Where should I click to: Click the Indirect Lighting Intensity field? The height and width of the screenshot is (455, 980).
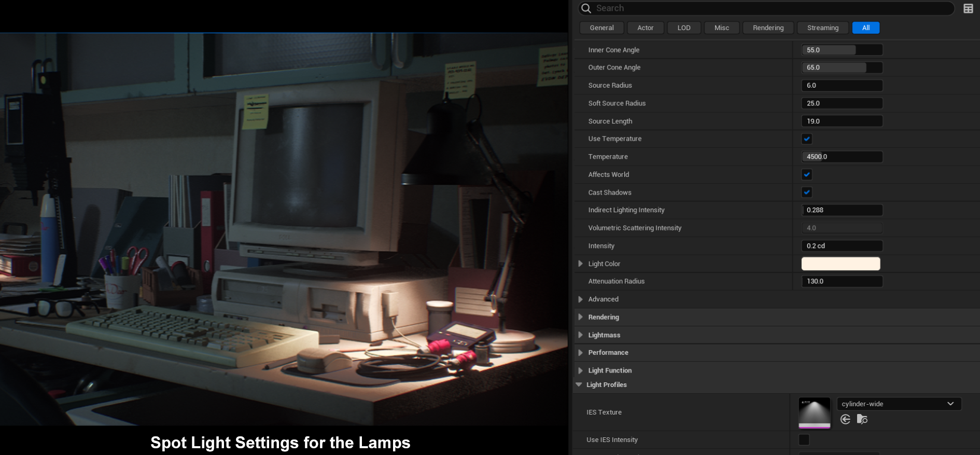tap(842, 210)
